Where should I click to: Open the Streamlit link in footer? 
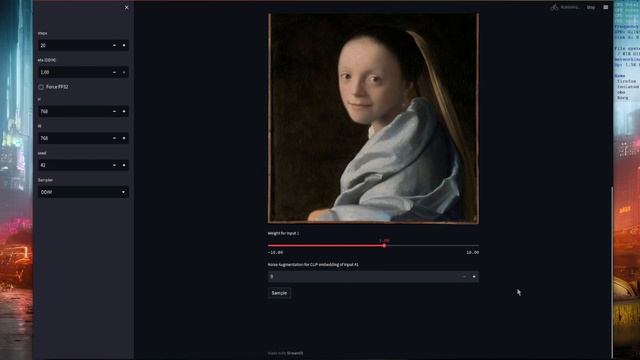click(x=294, y=353)
